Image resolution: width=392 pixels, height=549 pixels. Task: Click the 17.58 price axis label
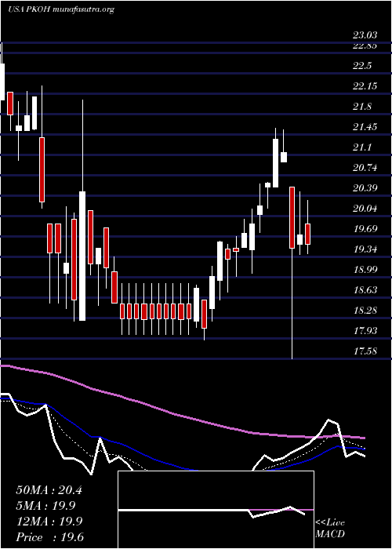point(365,351)
